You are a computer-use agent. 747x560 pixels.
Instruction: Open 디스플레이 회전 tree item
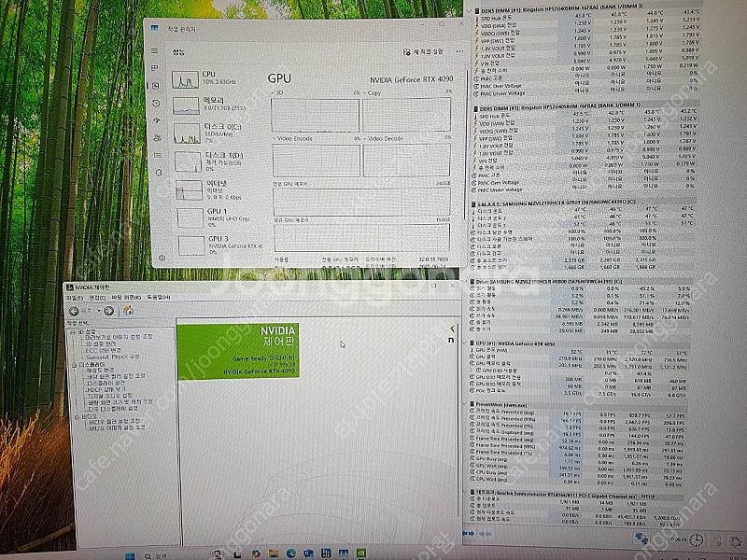click(x=106, y=383)
